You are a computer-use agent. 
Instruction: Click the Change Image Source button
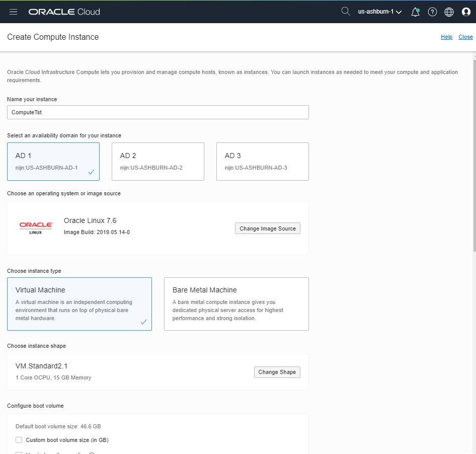(268, 229)
